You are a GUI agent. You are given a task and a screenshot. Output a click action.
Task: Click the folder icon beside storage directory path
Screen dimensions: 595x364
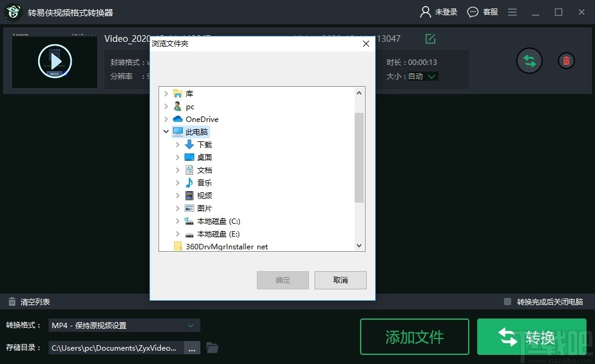coord(211,348)
